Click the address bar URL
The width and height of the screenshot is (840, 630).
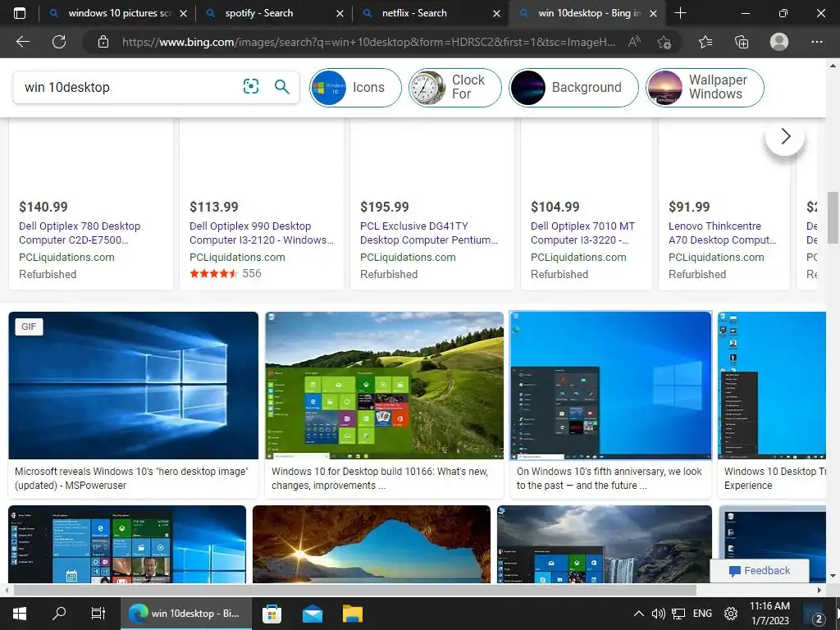click(368, 42)
